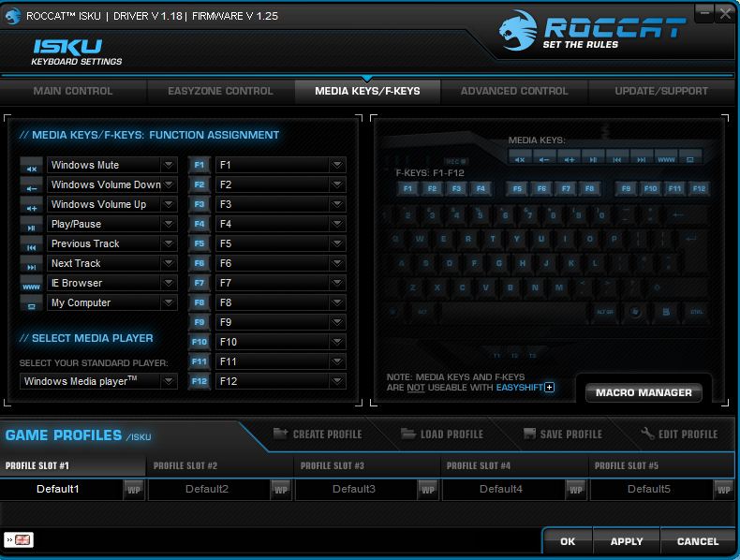Click the OK button
Viewport: 740px width, 560px height.
pyautogui.click(x=568, y=541)
